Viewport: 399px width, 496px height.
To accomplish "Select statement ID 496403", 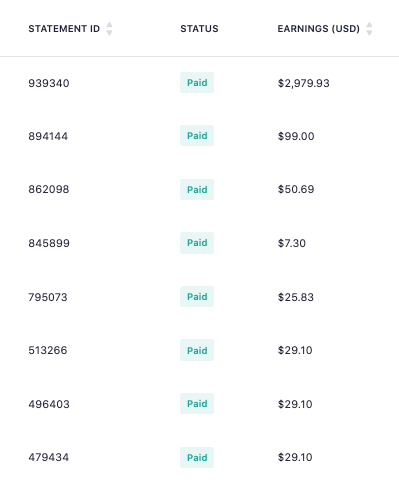I will tap(49, 404).
